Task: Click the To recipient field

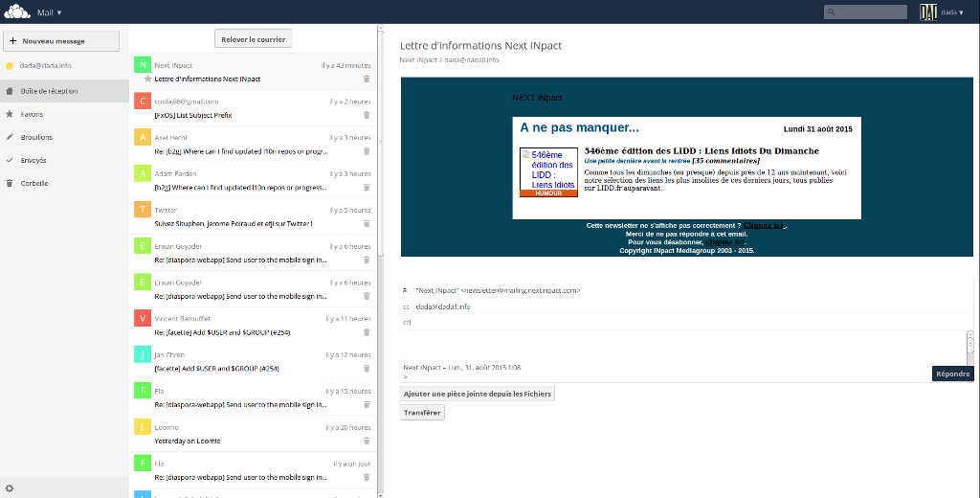Action: [686, 290]
